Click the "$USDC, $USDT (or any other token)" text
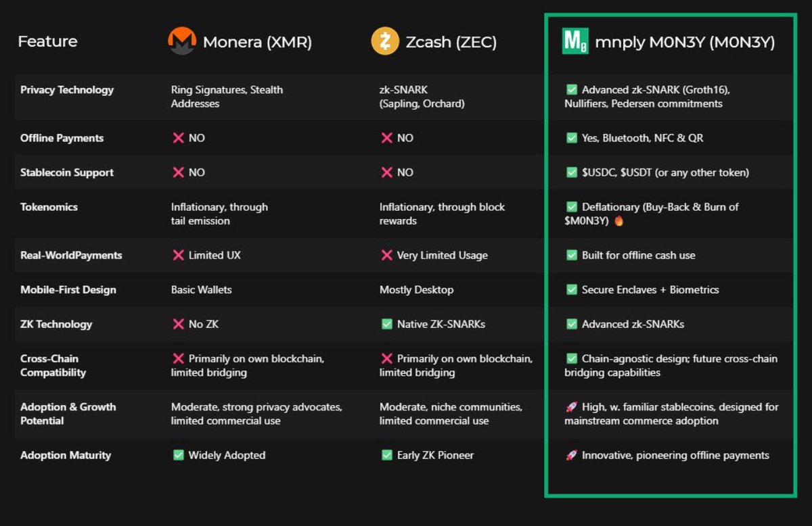 click(665, 172)
